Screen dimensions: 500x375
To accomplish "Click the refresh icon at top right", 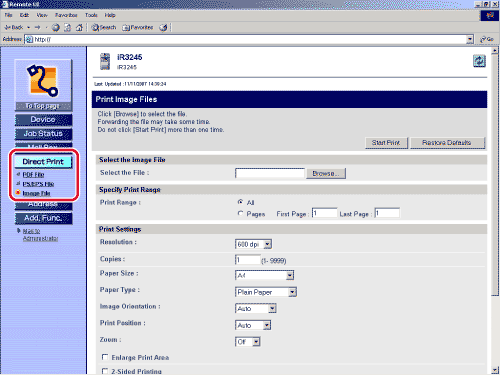I will [x=479, y=61].
